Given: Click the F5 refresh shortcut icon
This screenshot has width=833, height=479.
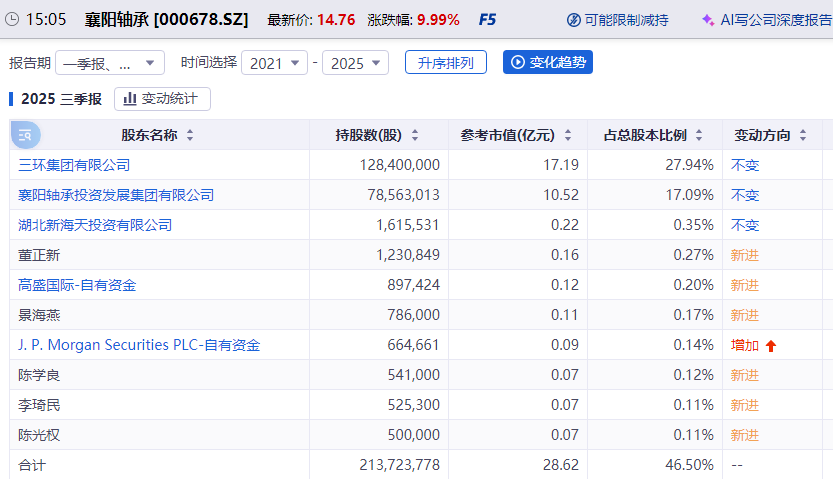Looking at the screenshot, I should pos(487,19).
